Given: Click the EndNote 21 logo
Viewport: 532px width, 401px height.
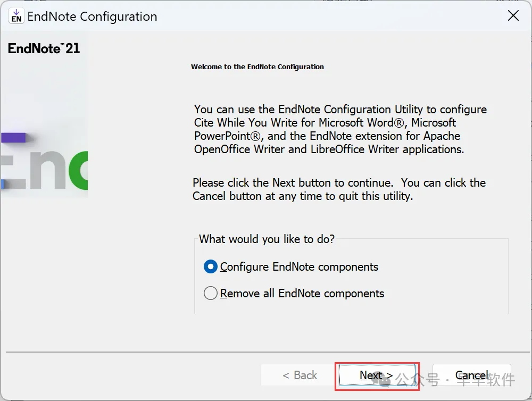Looking at the screenshot, I should (x=44, y=48).
